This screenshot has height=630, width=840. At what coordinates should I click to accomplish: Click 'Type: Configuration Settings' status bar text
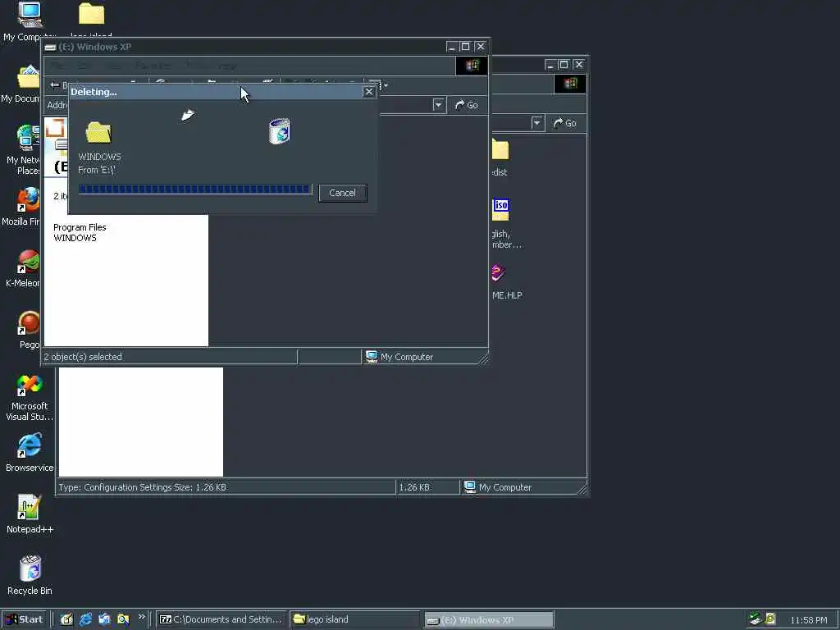pos(142,487)
